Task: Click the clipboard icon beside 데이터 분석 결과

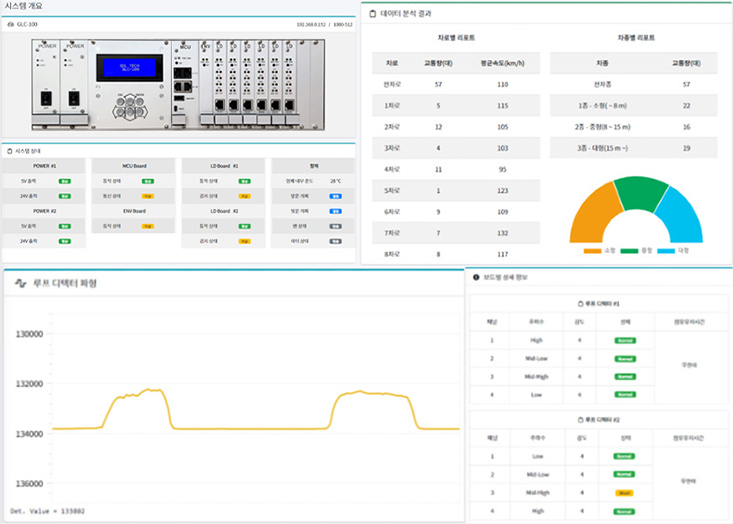Action: (373, 14)
